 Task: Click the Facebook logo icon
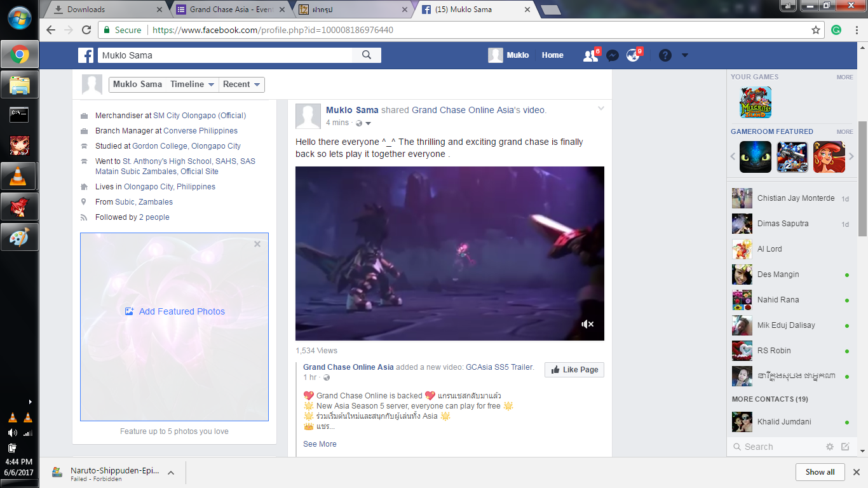[x=86, y=55]
